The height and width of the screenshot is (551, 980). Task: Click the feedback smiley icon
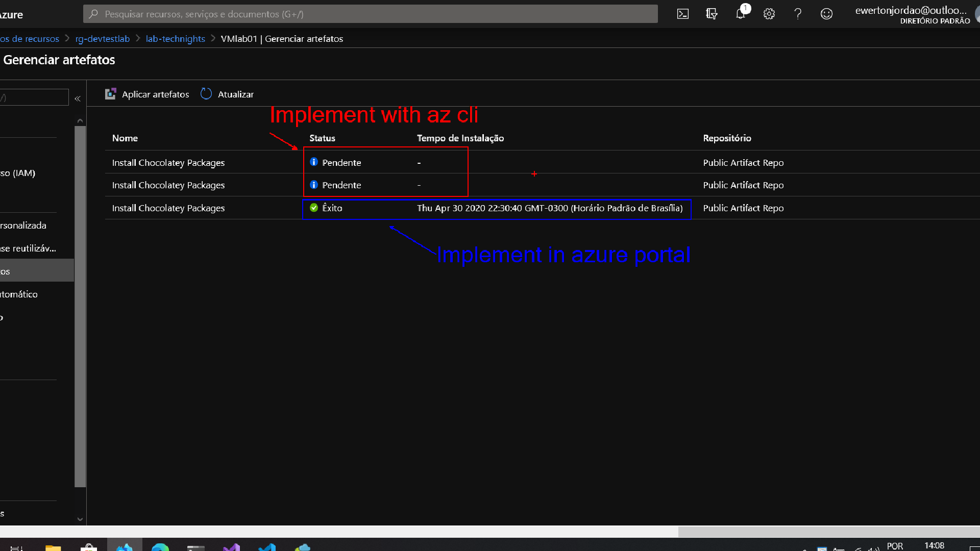tap(826, 14)
